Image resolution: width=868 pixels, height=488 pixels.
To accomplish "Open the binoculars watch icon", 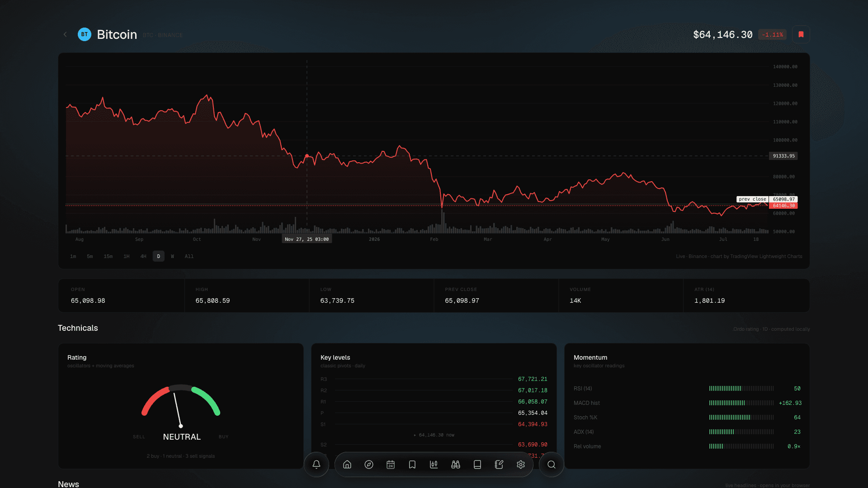I will point(456,465).
